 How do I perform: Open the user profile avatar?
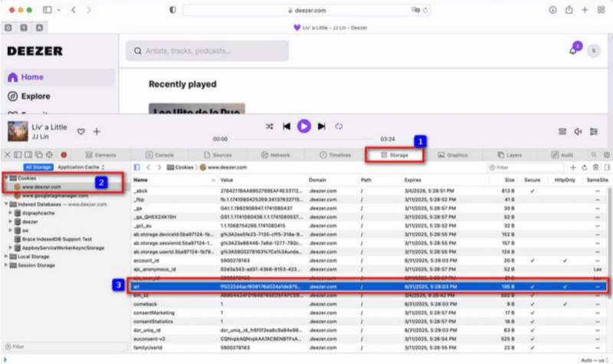(593, 51)
